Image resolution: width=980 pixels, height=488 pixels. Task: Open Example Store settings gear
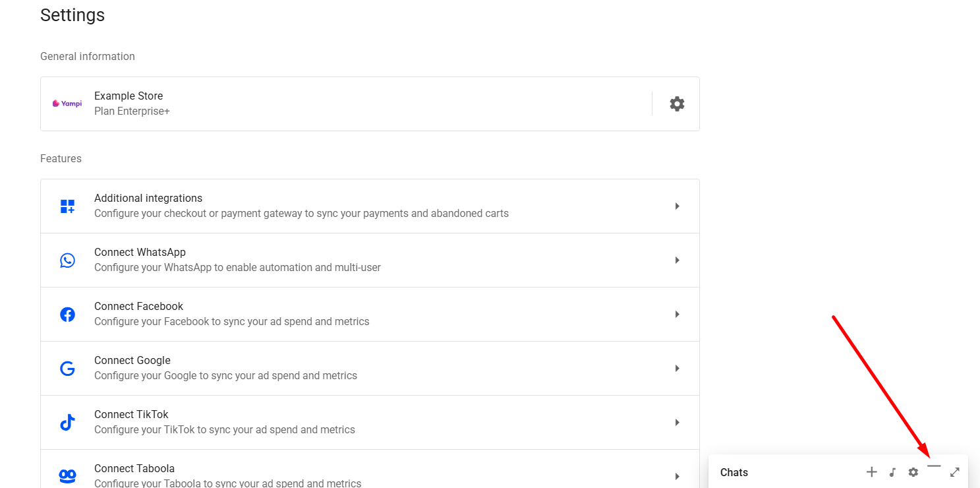coord(677,104)
